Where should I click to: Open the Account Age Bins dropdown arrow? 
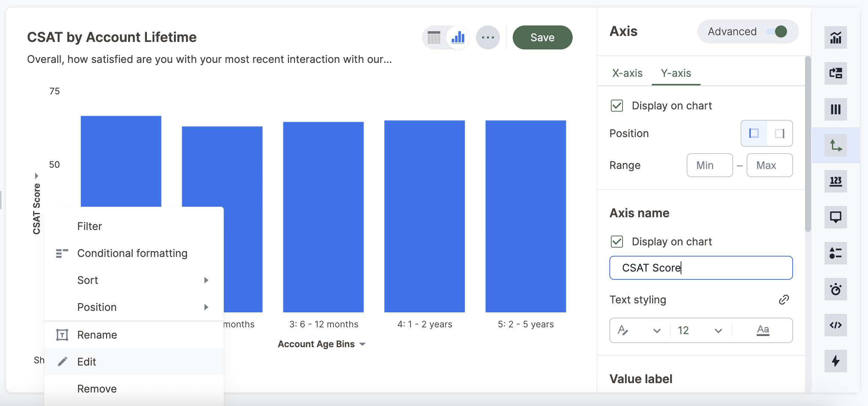pyautogui.click(x=362, y=344)
